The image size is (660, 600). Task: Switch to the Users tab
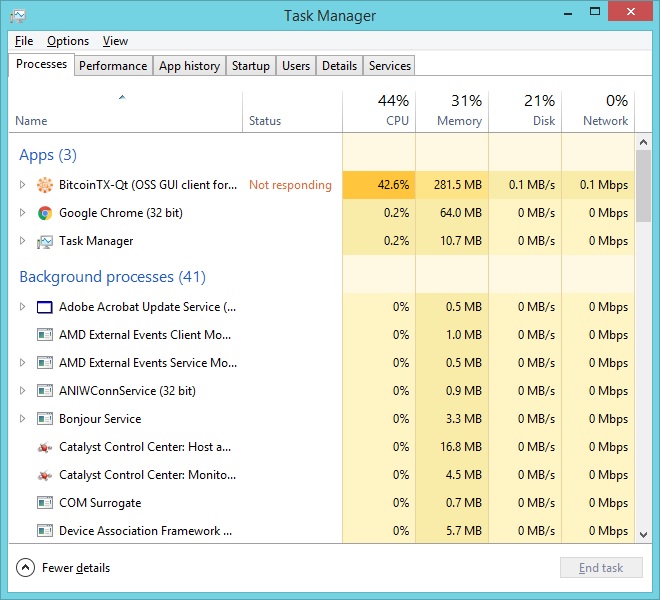(296, 66)
